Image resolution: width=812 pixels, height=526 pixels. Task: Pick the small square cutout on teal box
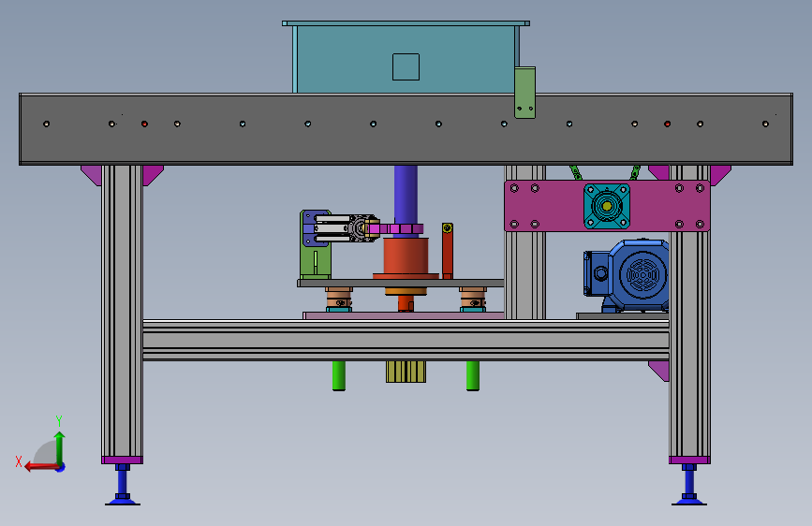(406, 66)
